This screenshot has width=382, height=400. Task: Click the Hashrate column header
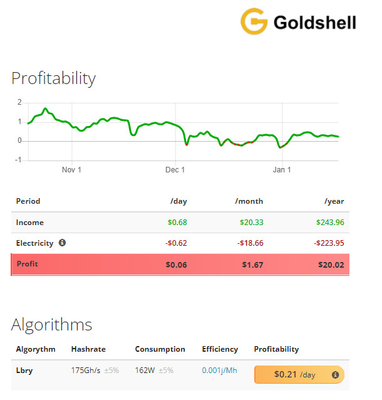point(88,349)
